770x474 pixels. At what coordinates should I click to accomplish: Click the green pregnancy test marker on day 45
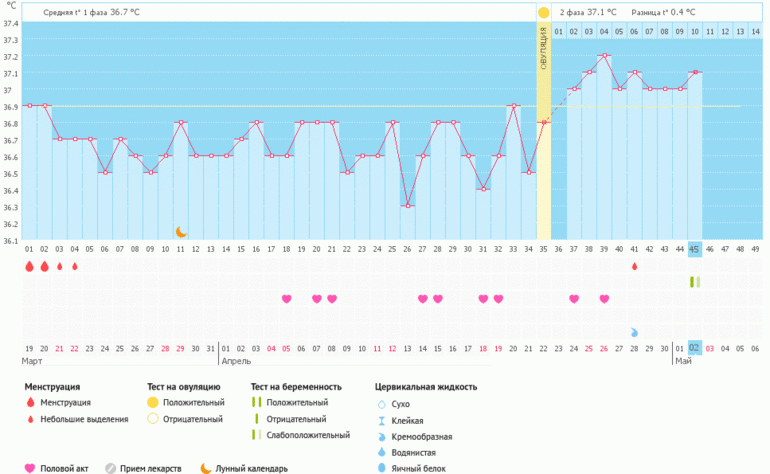693,283
